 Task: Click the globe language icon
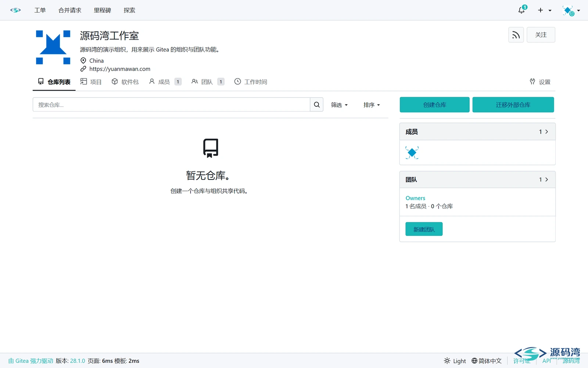coord(474,361)
